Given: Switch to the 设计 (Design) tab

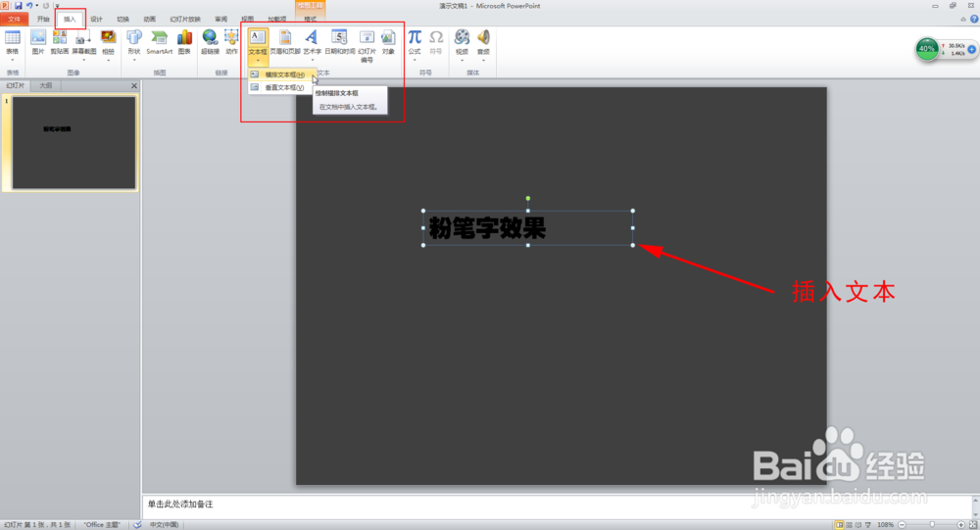Looking at the screenshot, I should click(96, 19).
